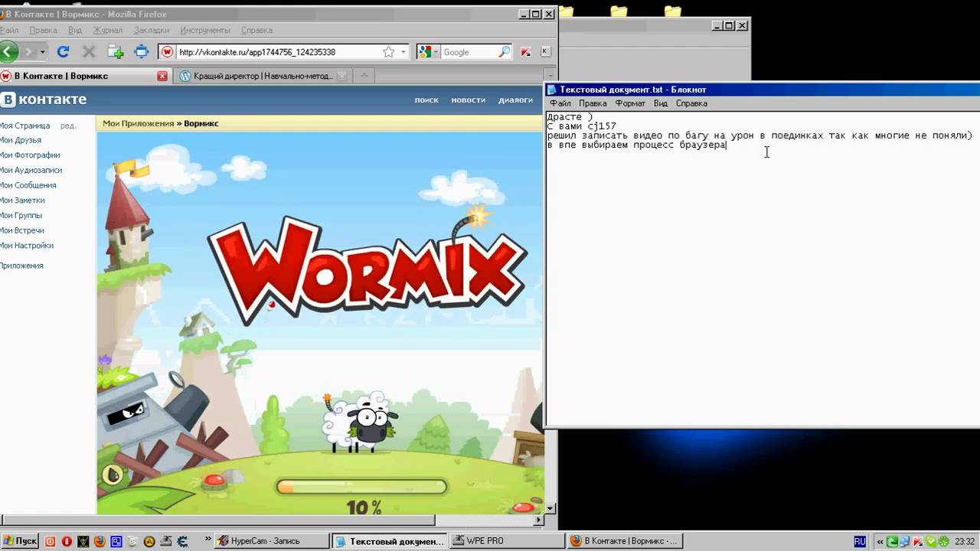Open the dark green quick launch icon

(x=83, y=541)
